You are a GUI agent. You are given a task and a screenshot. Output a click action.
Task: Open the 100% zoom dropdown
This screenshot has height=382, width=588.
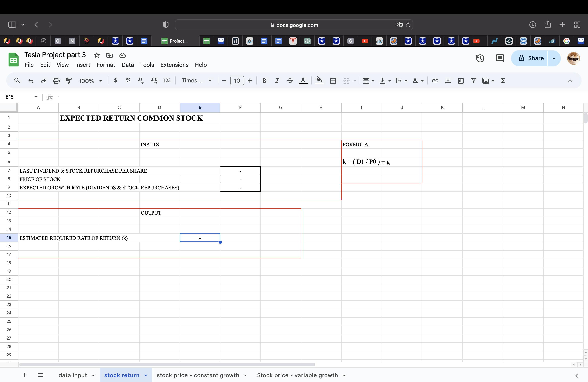[x=90, y=81]
